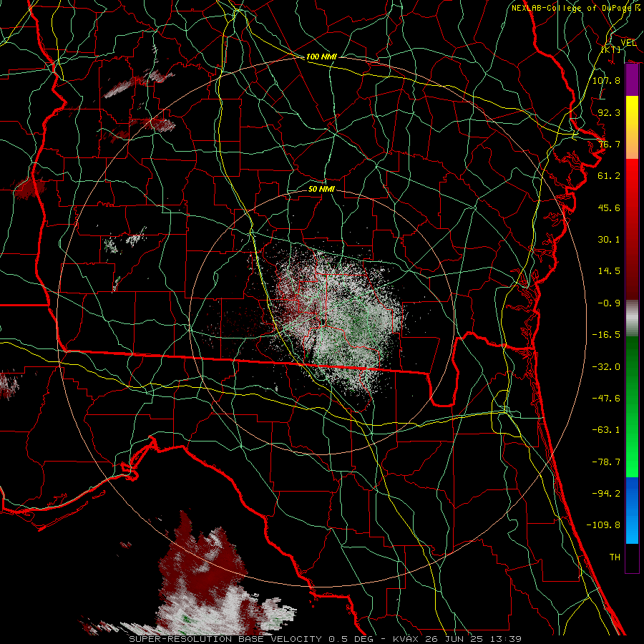Click the -78.7 velocity scale value
Screen dimensions: 644x644
point(606,462)
